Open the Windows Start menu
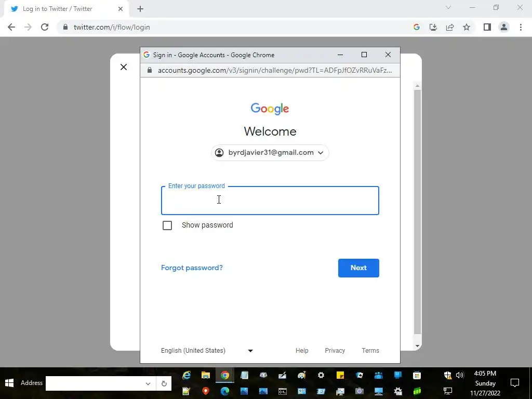Viewport: 532px width, 399px height. [9, 383]
